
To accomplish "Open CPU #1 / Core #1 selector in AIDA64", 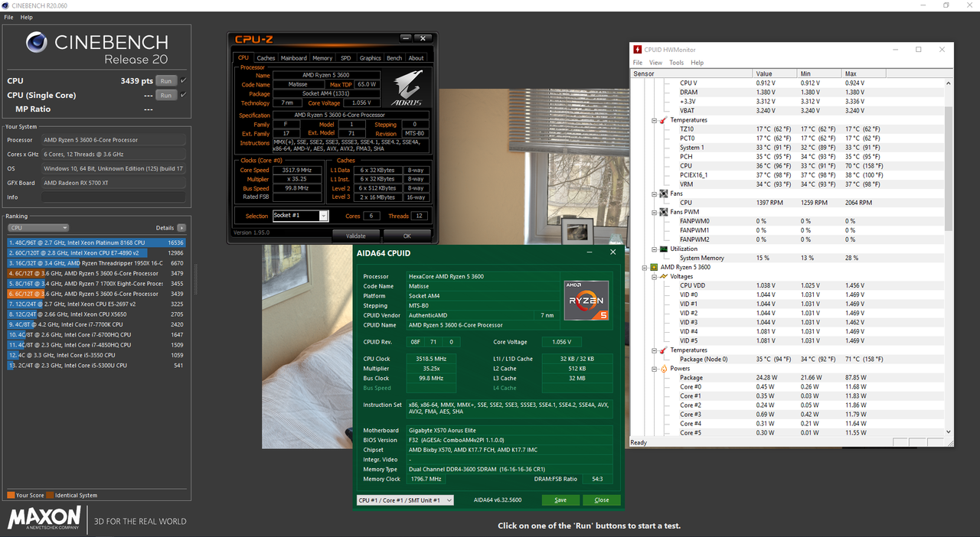I will coord(405,500).
